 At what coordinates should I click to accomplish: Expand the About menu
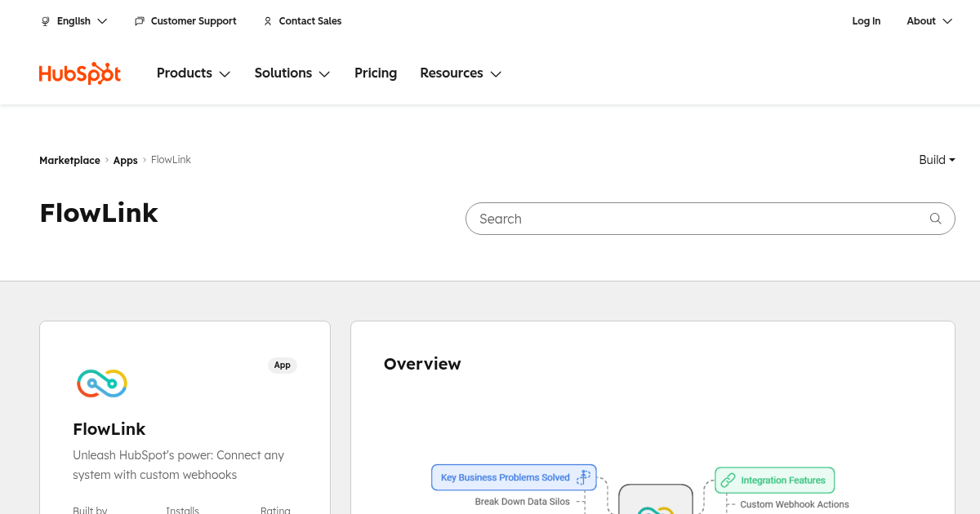pos(929,21)
